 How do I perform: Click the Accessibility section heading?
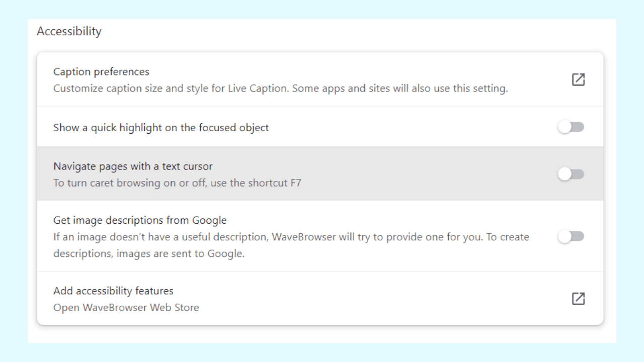[x=69, y=31]
